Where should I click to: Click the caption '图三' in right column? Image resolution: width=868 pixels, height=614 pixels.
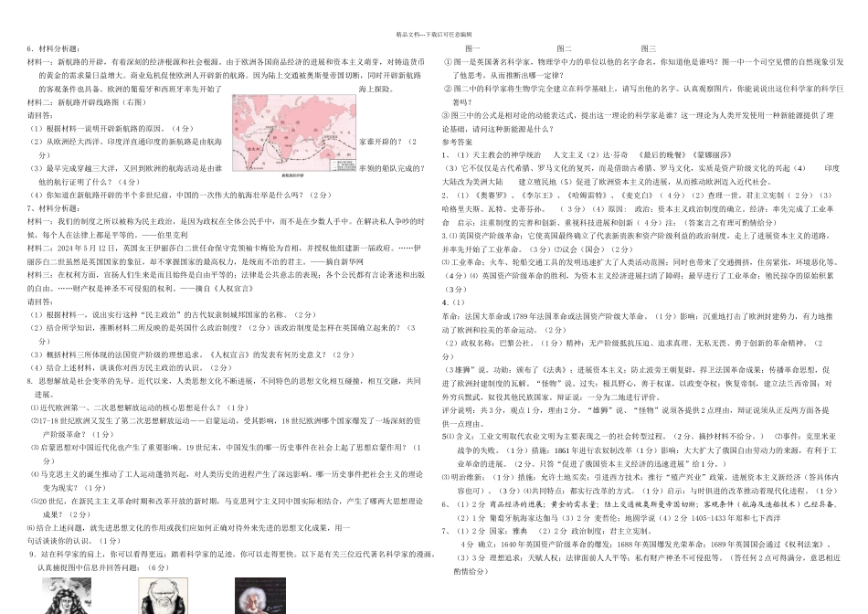tap(648, 48)
